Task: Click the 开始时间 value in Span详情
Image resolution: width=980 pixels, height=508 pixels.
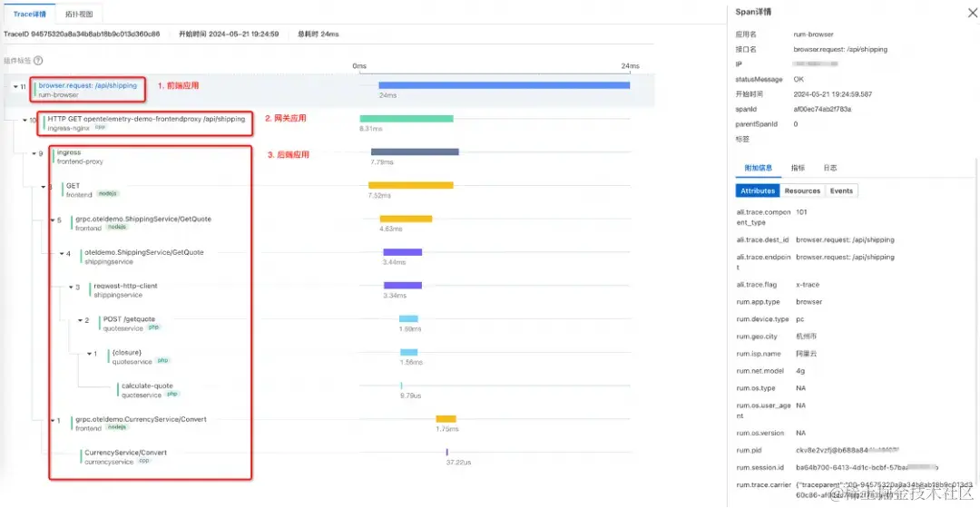Action: [x=832, y=94]
